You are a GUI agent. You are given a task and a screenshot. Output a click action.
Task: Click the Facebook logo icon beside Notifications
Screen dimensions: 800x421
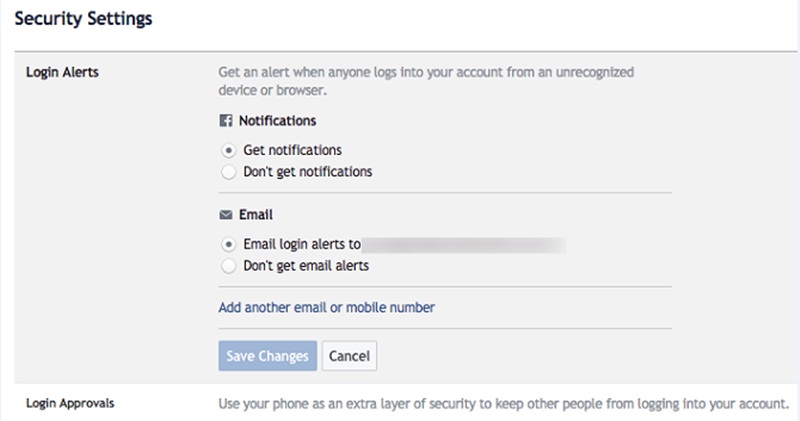pyautogui.click(x=226, y=121)
